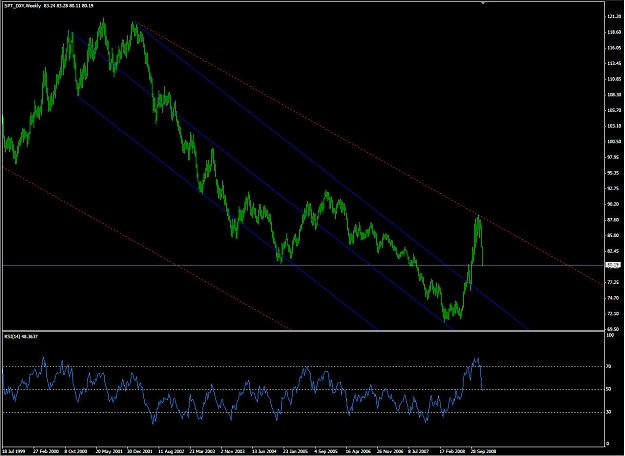Click the 17 Feb 2008 date label

point(452,451)
